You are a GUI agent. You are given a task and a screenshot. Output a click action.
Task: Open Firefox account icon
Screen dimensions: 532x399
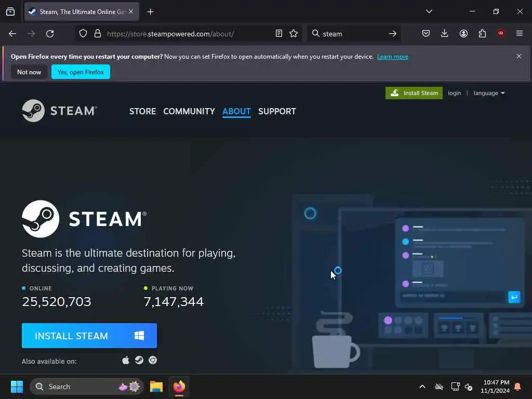(x=463, y=33)
